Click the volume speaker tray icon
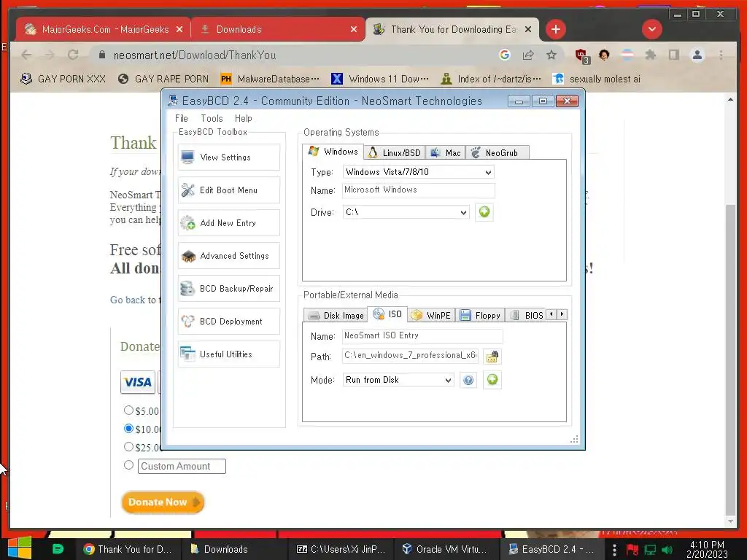747x560 pixels. coord(667,550)
